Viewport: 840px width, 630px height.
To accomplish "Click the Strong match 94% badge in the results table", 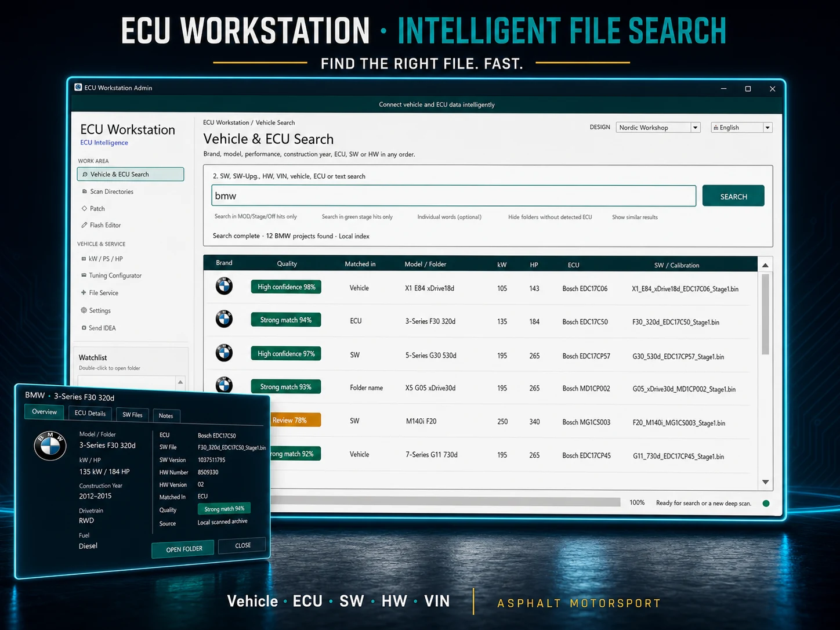I will pyautogui.click(x=286, y=320).
